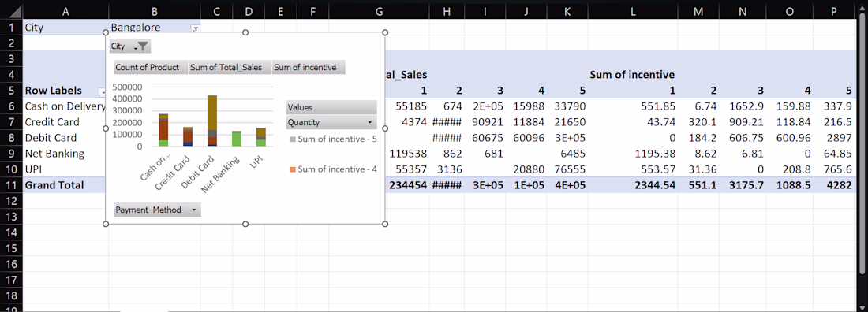The height and width of the screenshot is (312, 868).
Task: Click chart's bottom-center selection handle
Action: [245, 224]
